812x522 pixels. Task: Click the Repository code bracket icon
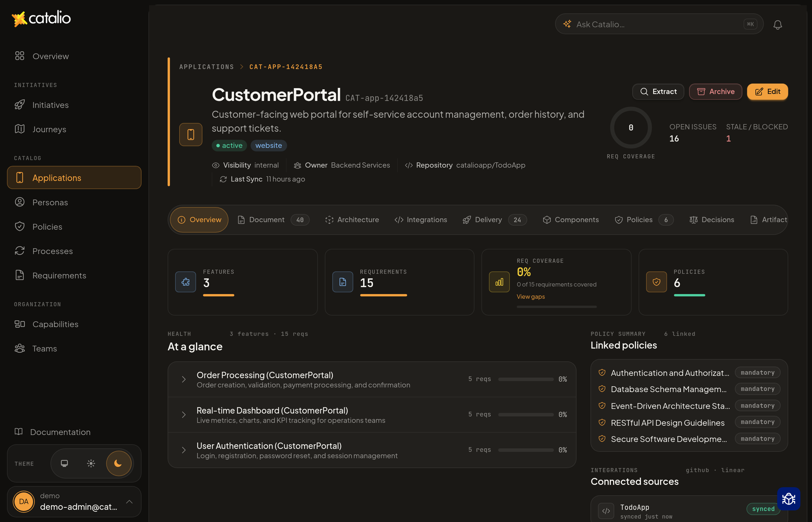coord(409,165)
